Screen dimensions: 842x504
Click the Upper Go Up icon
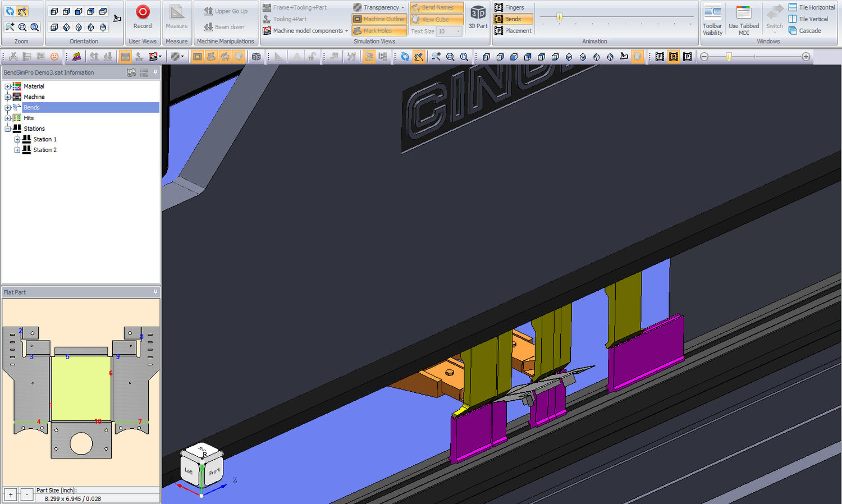click(x=226, y=10)
